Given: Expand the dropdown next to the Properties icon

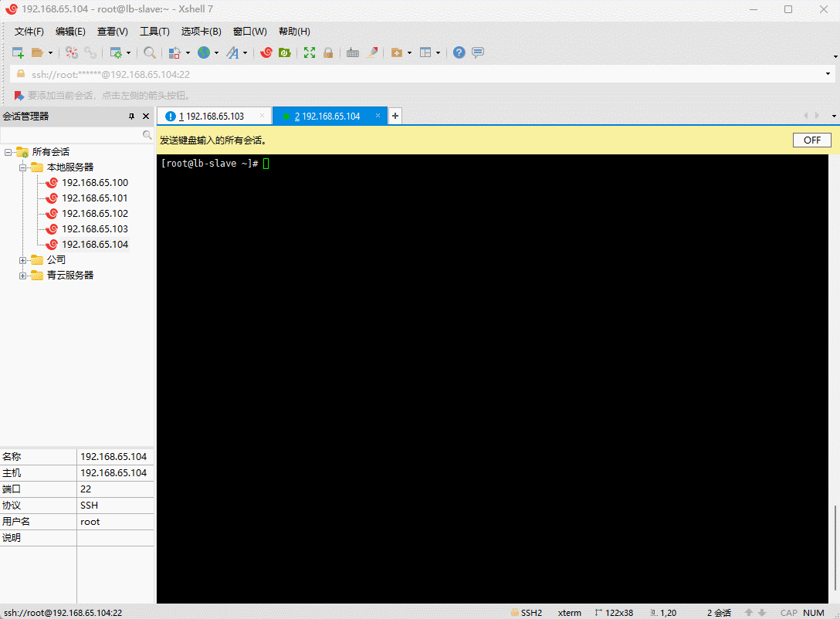Looking at the screenshot, I should click(x=129, y=52).
